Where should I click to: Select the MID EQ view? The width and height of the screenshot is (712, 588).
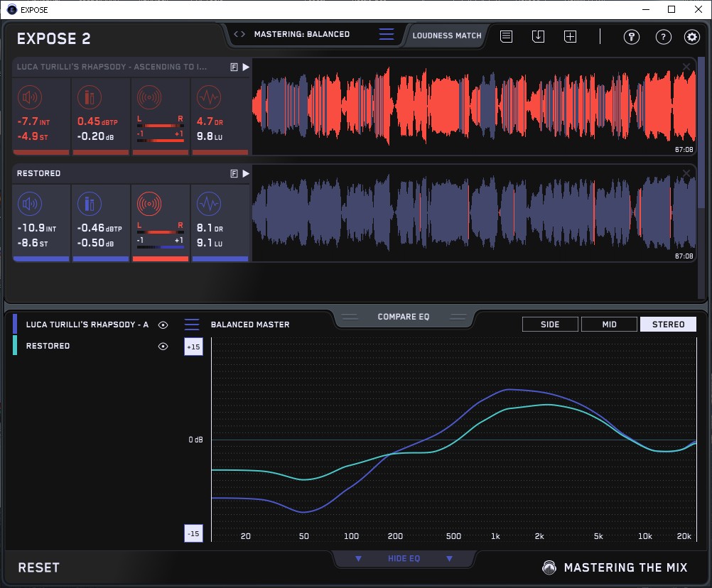(x=610, y=325)
